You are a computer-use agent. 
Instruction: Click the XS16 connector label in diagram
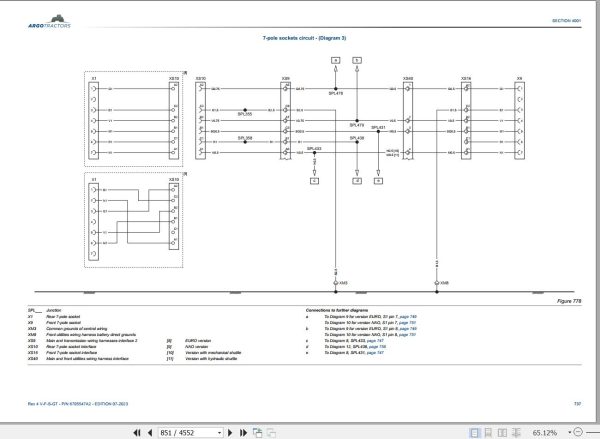[466, 78]
